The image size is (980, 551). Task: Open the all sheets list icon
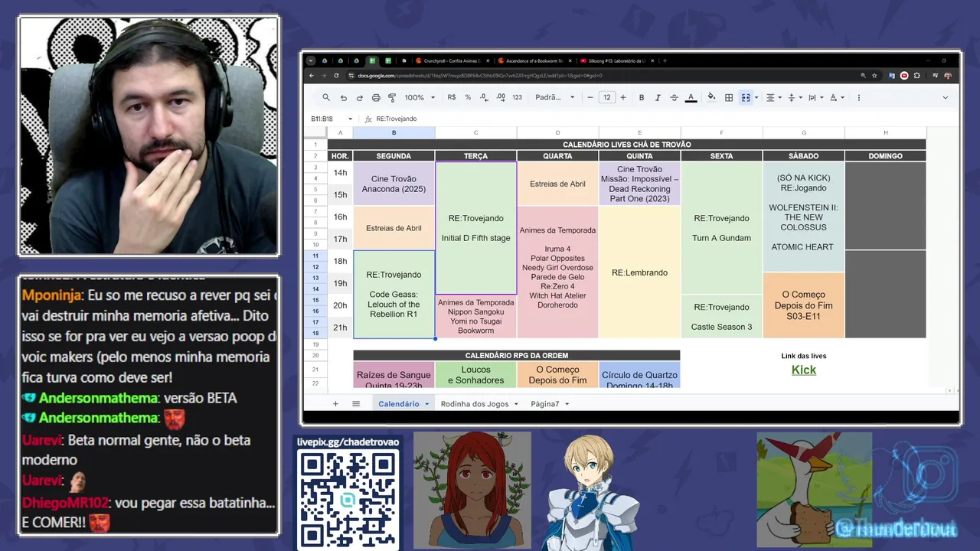(356, 403)
